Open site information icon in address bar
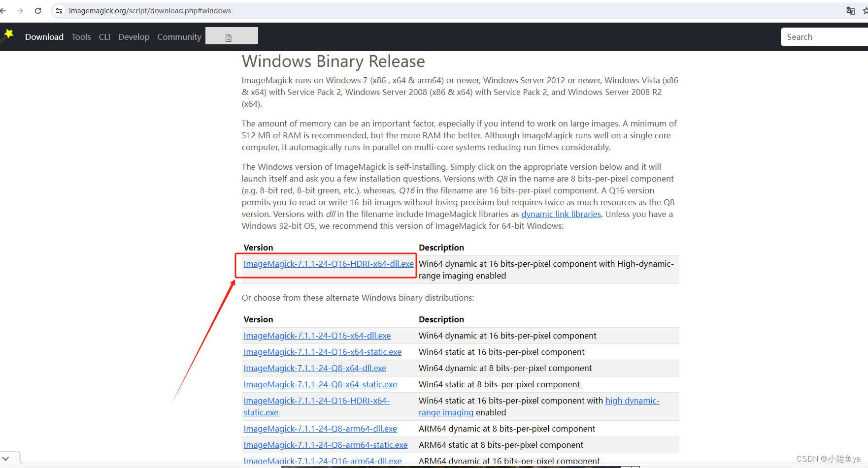Screen dimensions: 868x468 (59, 11)
